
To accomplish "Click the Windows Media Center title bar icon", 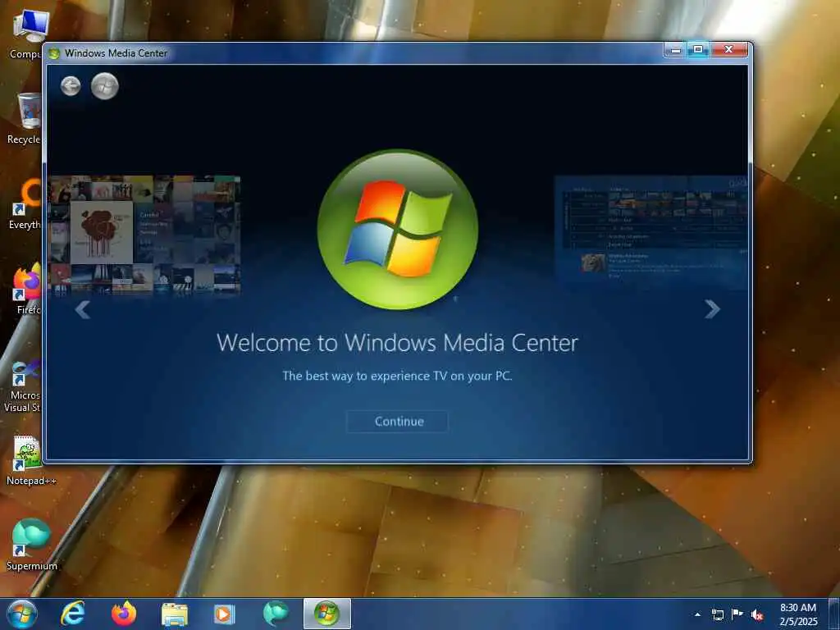I will point(54,53).
